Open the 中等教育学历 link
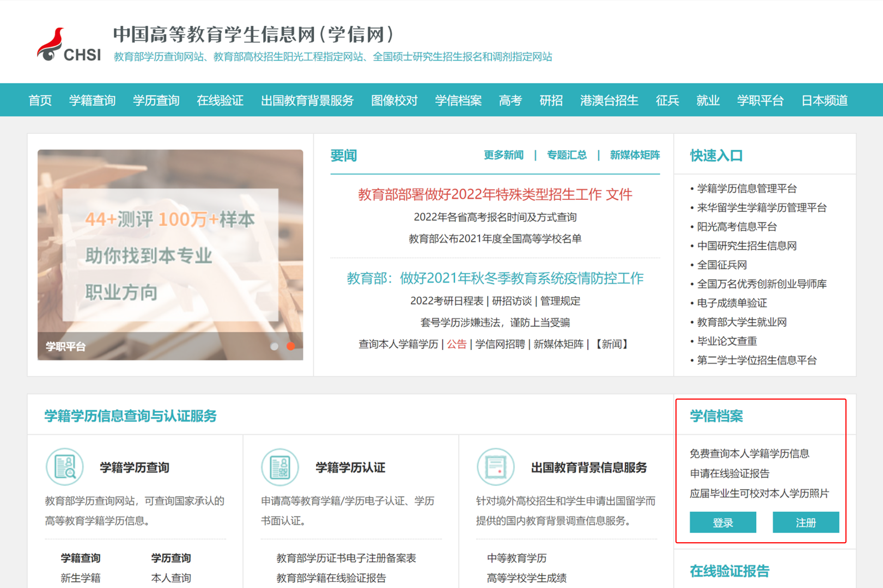 point(517,558)
